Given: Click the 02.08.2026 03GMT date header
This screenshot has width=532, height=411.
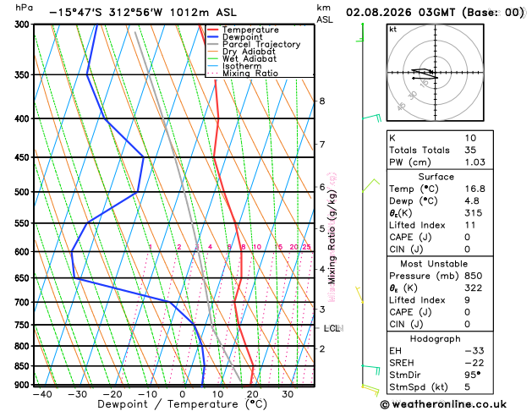Looking at the screenshot, I should tap(400, 13).
